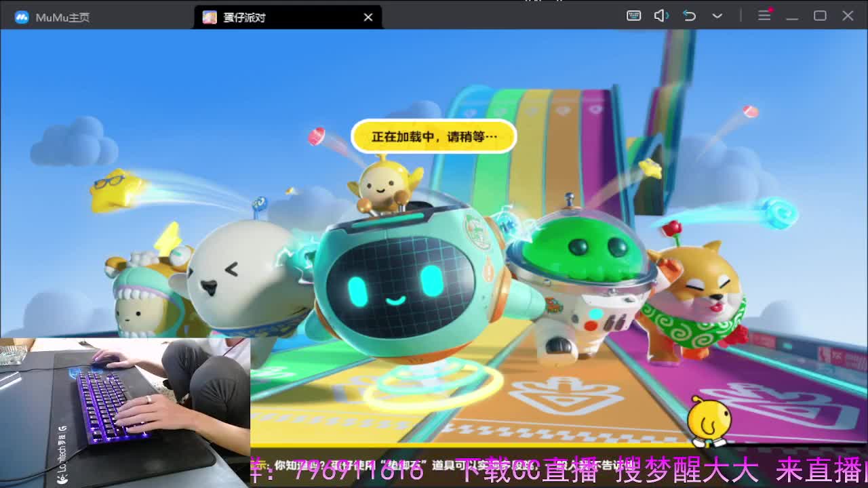Select the 蛋仔派对 tab
Viewport: 868px width, 488px height.
click(288, 17)
